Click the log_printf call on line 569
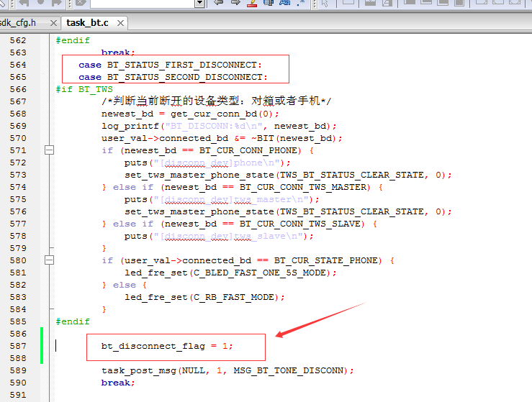 219,126
